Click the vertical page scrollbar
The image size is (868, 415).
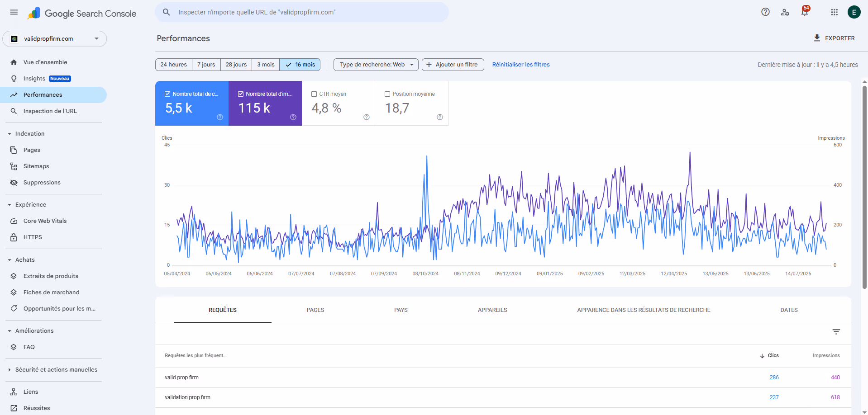tap(864, 187)
